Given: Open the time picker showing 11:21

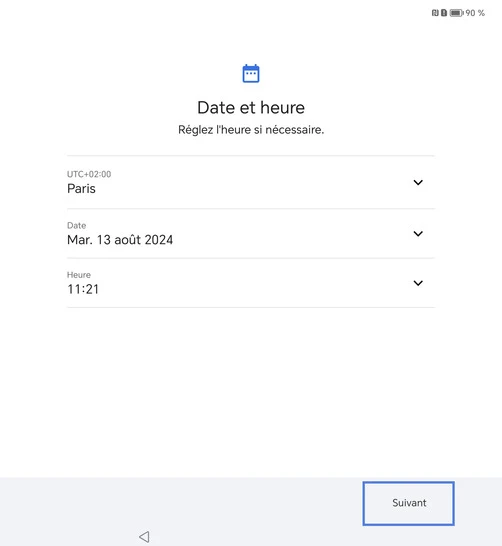Looking at the screenshot, I should (x=83, y=289).
